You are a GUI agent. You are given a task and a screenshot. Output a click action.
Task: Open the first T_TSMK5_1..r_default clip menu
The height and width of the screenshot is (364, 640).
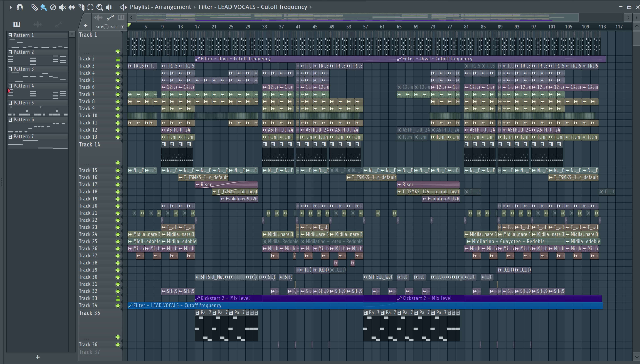click(x=180, y=178)
